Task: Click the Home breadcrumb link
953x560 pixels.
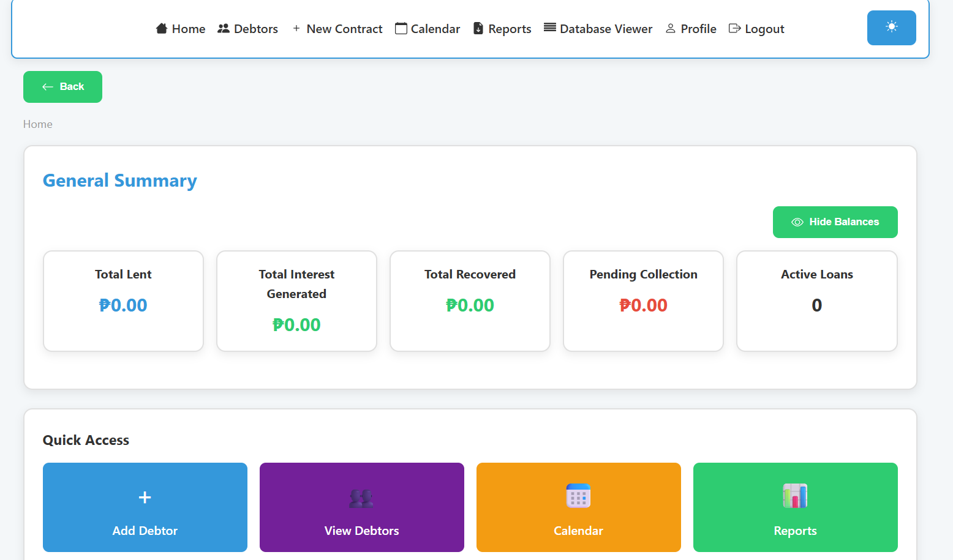Action: coord(38,124)
